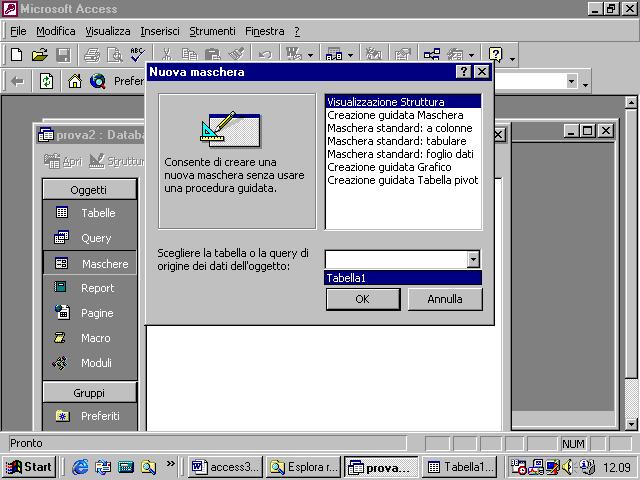Open the File menu

18,31
